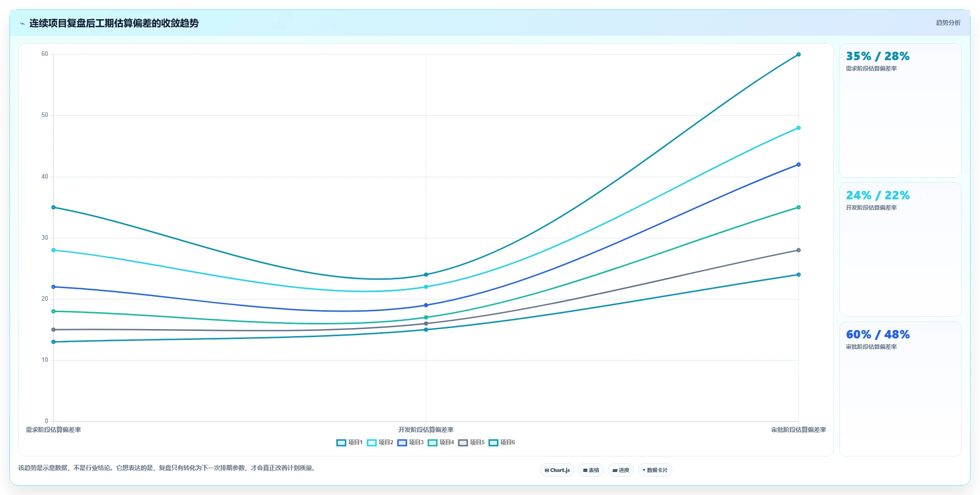Click the 数据卡片 tag in the footer
980x495 pixels.
coord(655,470)
